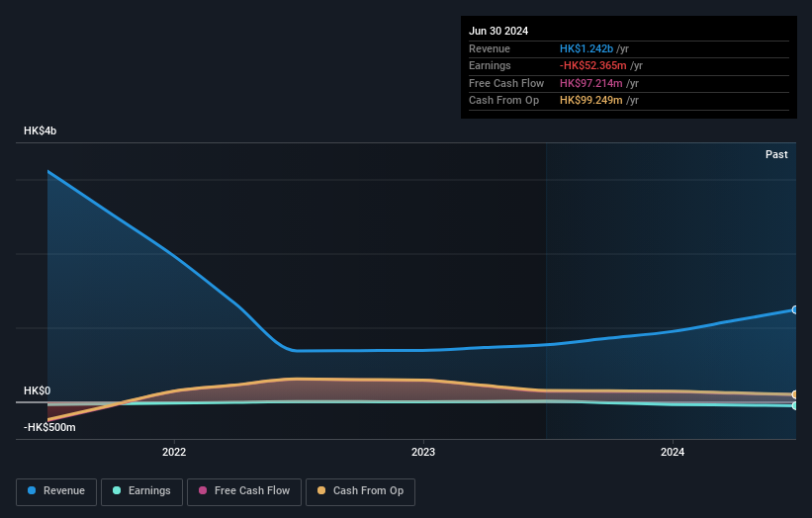Click the Revenue row label in tooltip

[490, 48]
